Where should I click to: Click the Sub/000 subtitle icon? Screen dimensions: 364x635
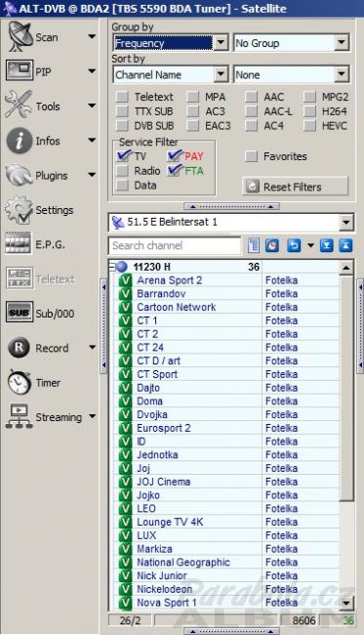(x=20, y=313)
